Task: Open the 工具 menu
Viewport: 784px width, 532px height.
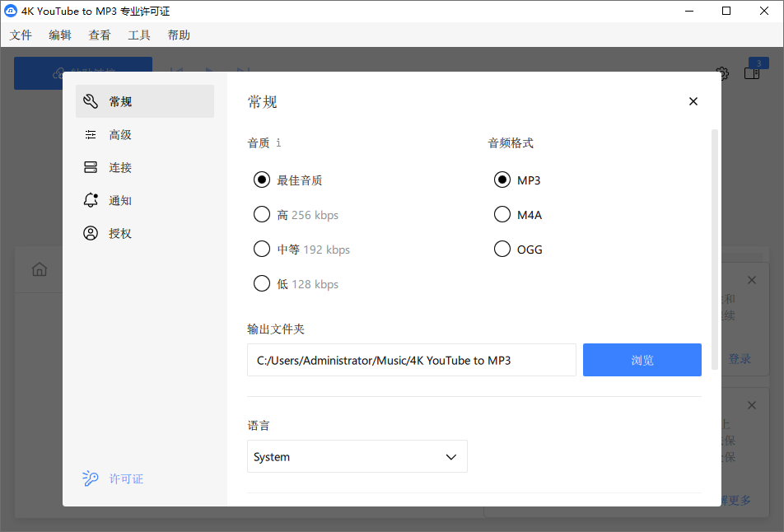Action: (138, 35)
